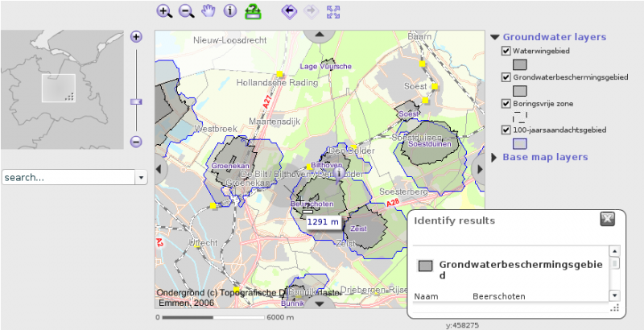Pan map west with left arrow
Screen dimensions: 644x330
pos(159,168)
